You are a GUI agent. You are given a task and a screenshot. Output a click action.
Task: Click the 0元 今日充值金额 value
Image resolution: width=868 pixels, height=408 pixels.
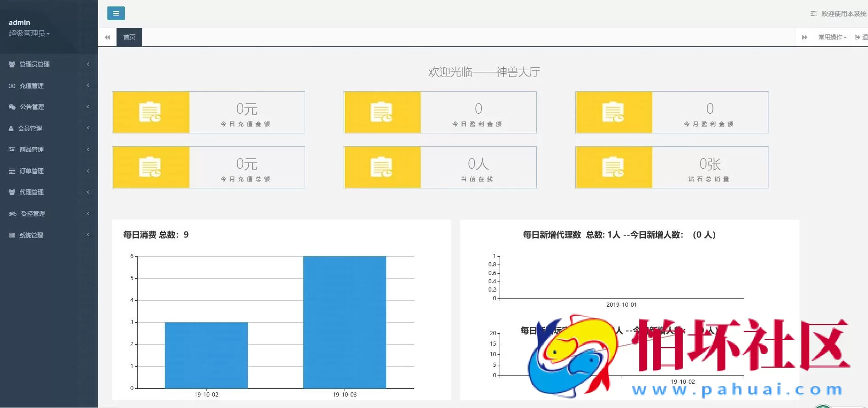pyautogui.click(x=247, y=109)
